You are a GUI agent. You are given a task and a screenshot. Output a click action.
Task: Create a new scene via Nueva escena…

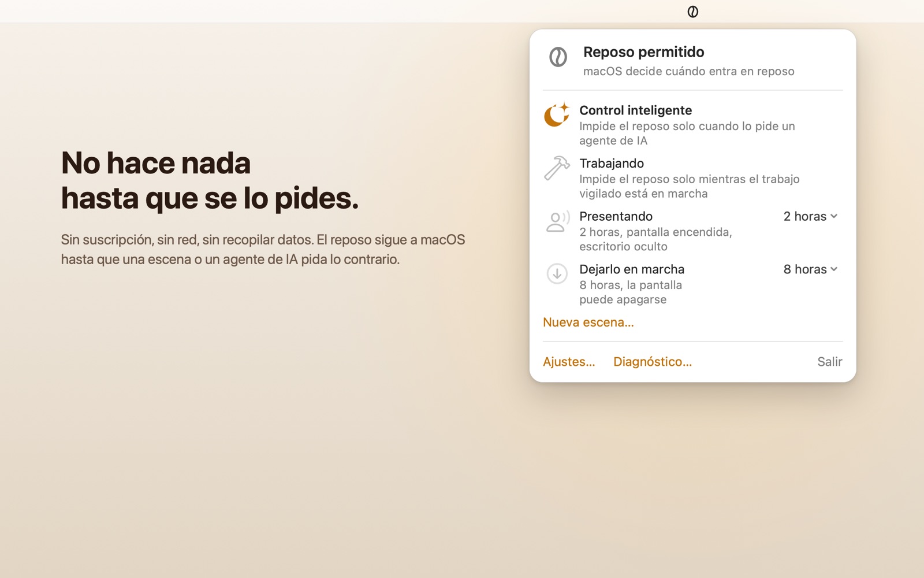(x=588, y=322)
